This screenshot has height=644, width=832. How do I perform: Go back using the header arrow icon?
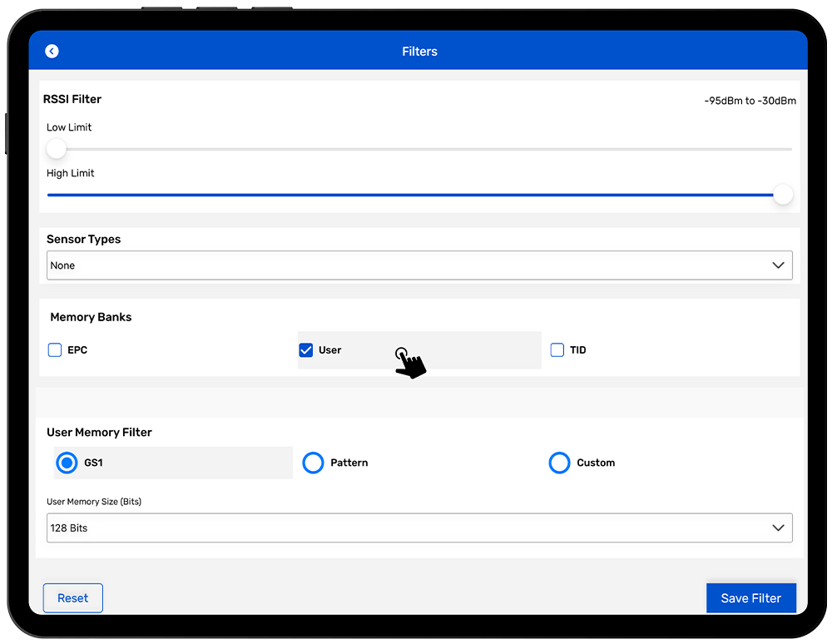52,52
